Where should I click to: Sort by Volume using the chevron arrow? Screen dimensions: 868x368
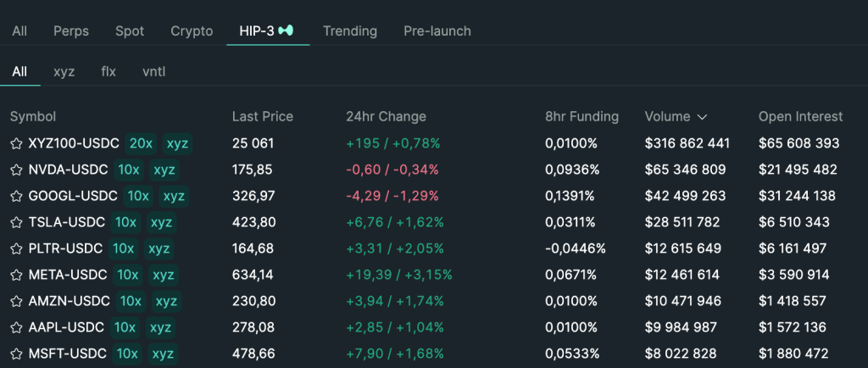pos(702,117)
